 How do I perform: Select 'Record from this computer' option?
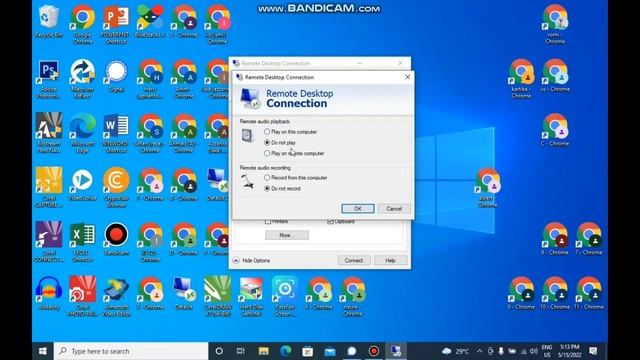(x=296, y=178)
